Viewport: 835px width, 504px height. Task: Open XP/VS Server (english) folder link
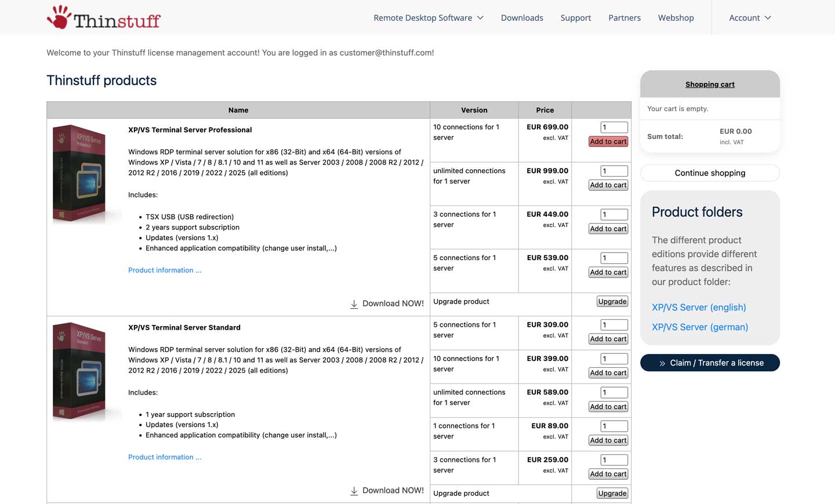tap(699, 308)
